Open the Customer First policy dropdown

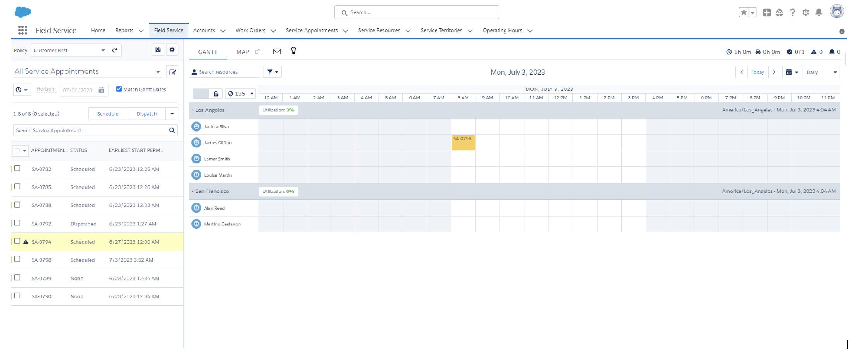[69, 50]
